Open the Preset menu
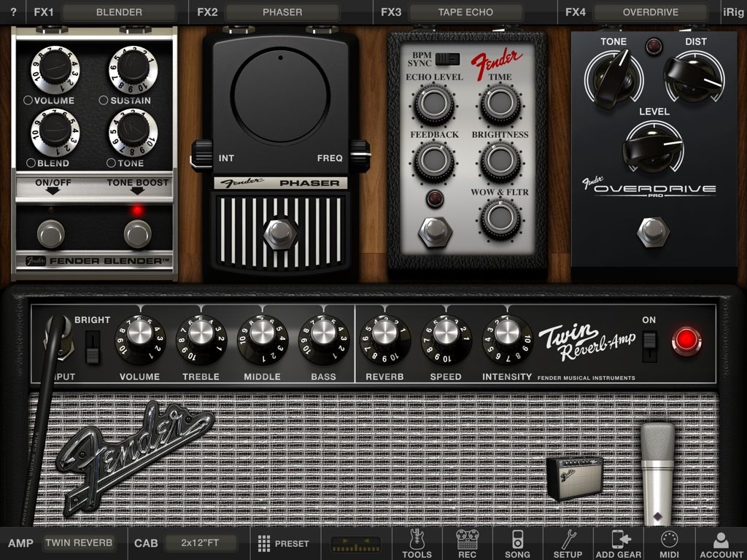 tap(283, 543)
